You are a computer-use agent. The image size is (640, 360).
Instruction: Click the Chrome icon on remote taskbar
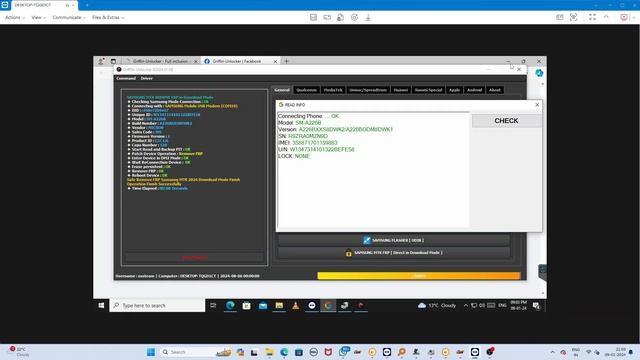pos(328,305)
